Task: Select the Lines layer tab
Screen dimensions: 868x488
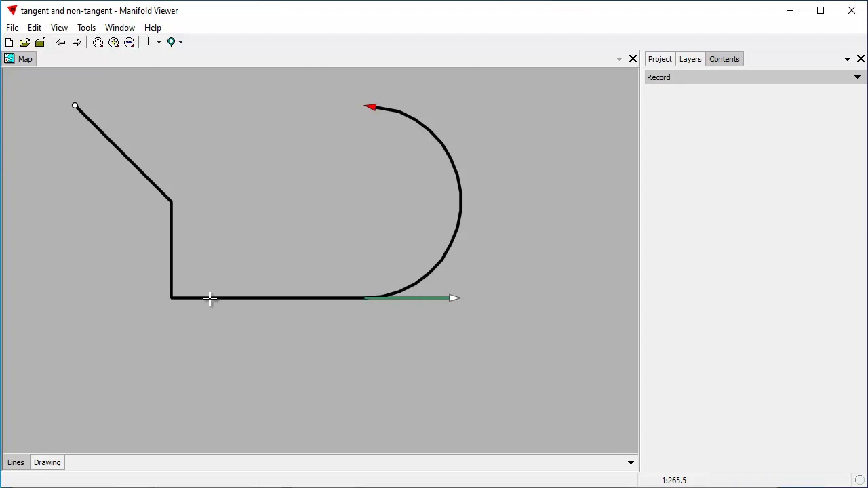Action: click(16, 462)
